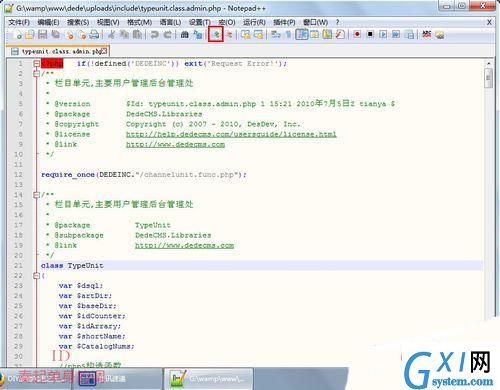The height and width of the screenshot is (390, 500).
Task: Redo the last undone edit
Action: (x=168, y=35)
